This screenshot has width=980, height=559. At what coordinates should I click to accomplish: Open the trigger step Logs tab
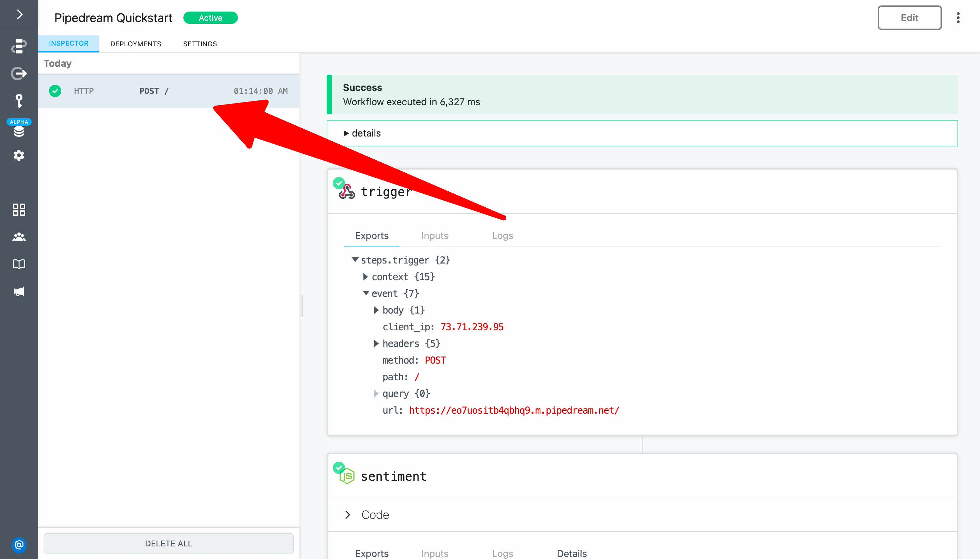[502, 236]
